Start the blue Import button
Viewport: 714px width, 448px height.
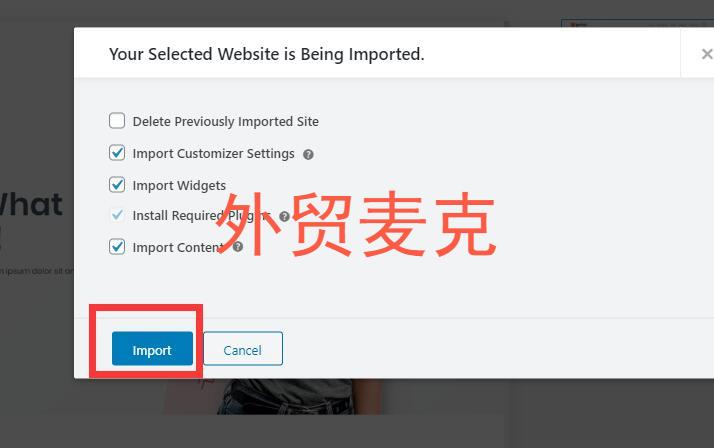(153, 348)
